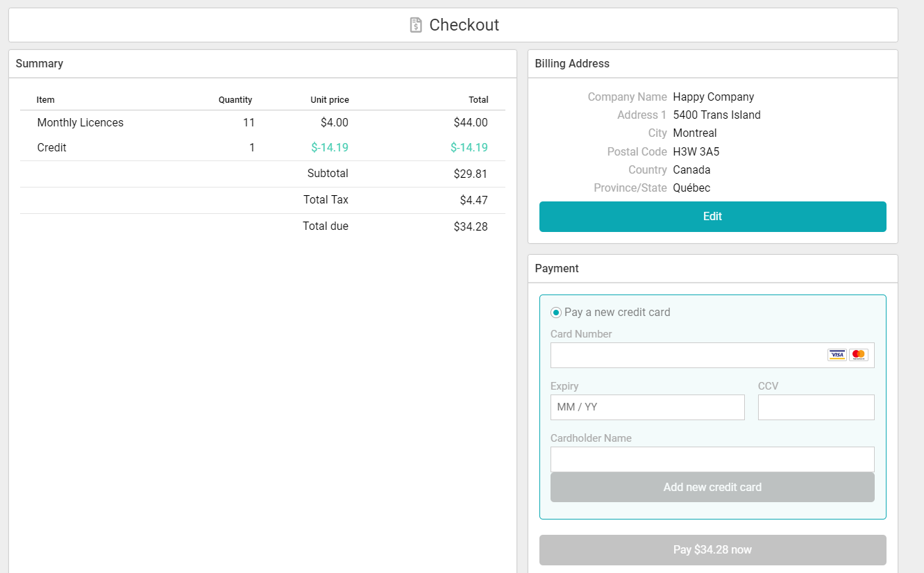Click the green credit total -14.19
924x573 pixels.
pos(469,147)
